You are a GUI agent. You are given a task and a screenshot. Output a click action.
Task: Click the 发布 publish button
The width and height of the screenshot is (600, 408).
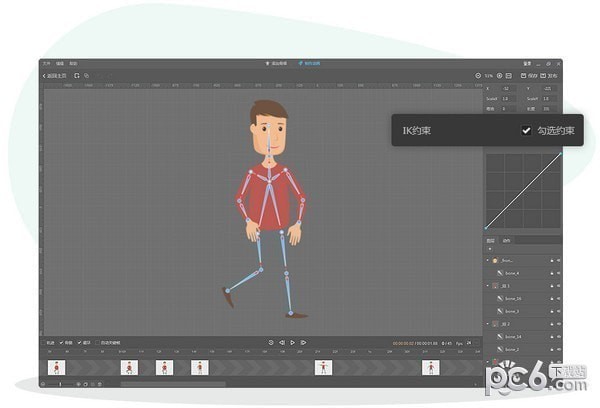(550, 75)
